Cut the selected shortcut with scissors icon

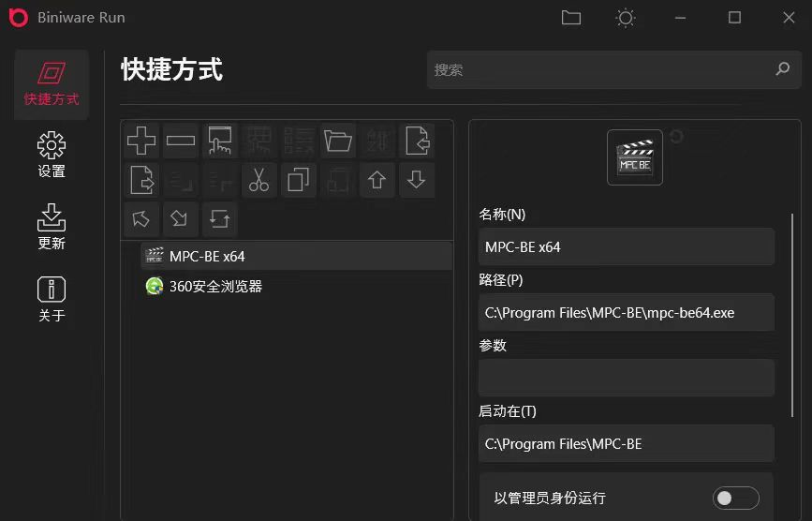click(x=258, y=180)
